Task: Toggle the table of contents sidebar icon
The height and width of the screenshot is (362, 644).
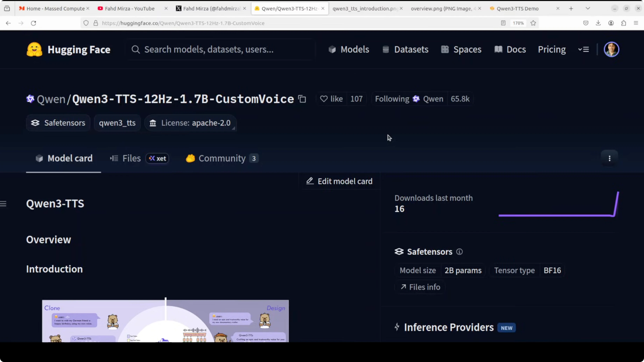Action: (3, 204)
